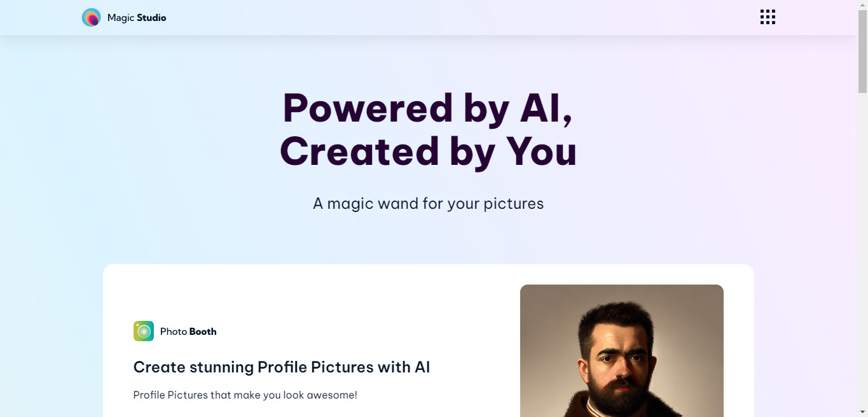Viewport: 868px width, 417px height.
Task: Open the apps grid menu icon
Action: (768, 17)
